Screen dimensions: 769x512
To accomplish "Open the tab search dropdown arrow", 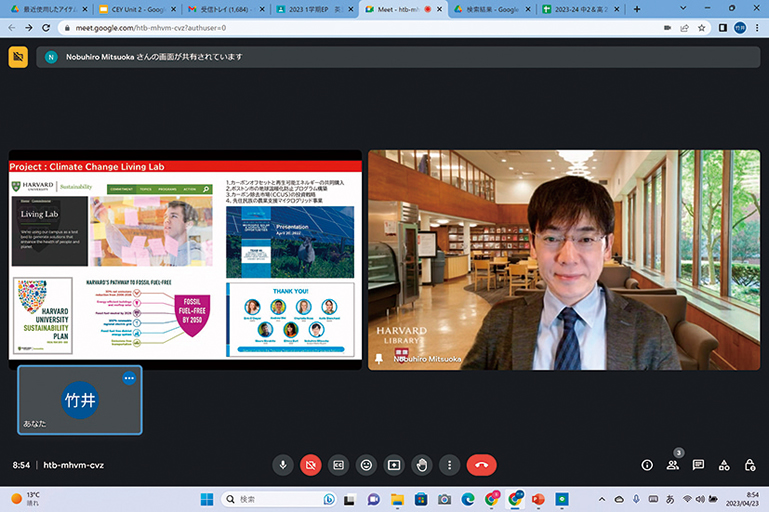I will 683,8.
